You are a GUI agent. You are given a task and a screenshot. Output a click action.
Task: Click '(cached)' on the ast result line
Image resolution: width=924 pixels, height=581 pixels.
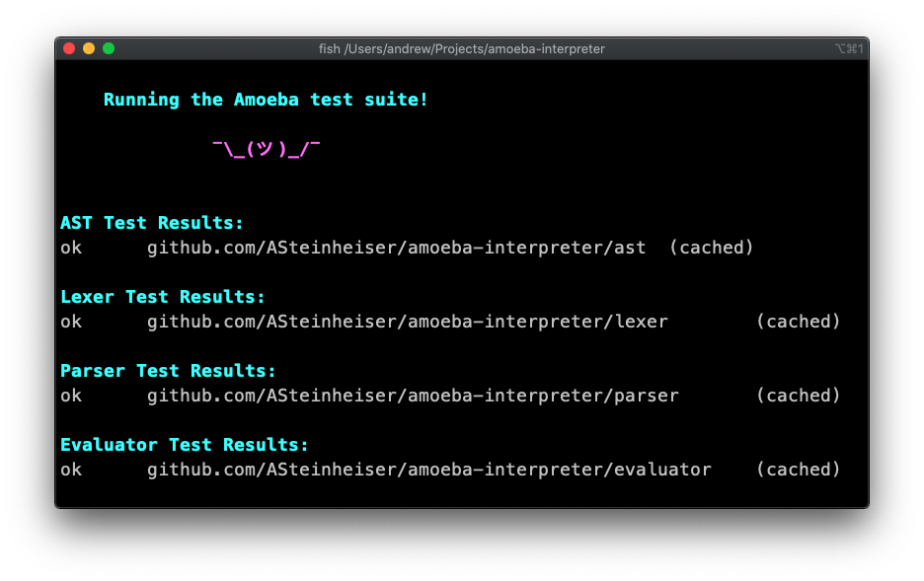tap(712, 248)
